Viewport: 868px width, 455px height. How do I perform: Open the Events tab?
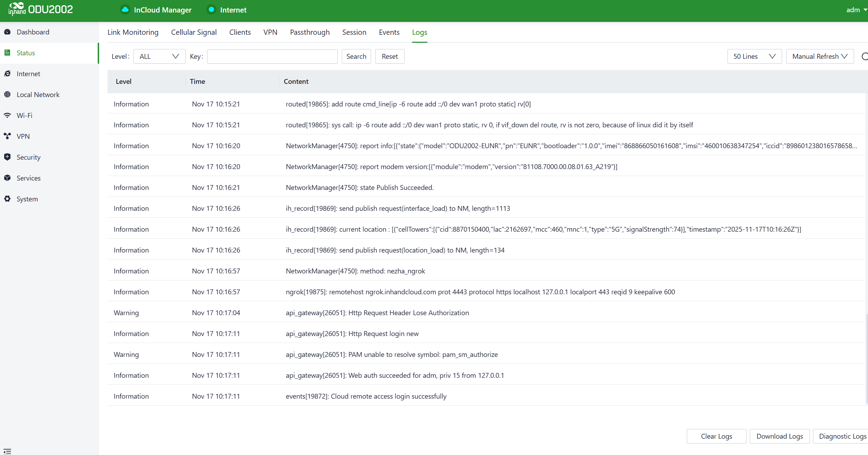pyautogui.click(x=389, y=32)
